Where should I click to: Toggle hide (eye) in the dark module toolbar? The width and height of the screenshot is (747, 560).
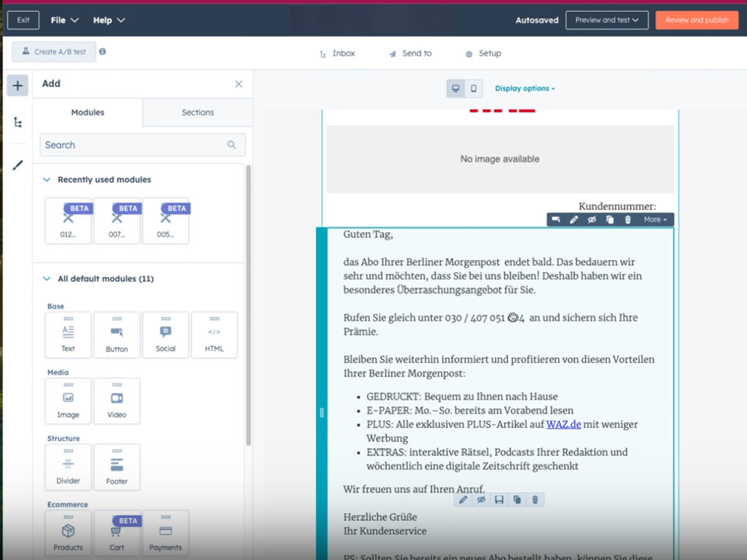pyautogui.click(x=592, y=220)
